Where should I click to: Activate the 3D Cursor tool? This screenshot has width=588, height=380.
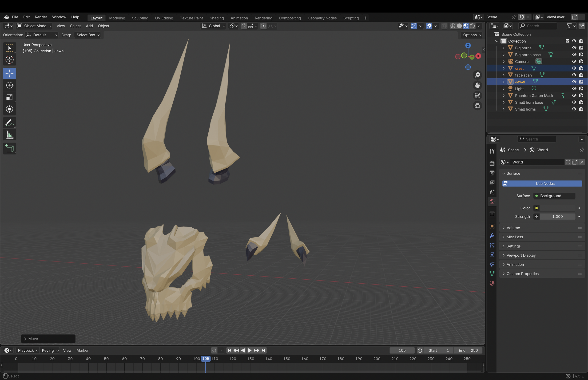click(x=9, y=60)
